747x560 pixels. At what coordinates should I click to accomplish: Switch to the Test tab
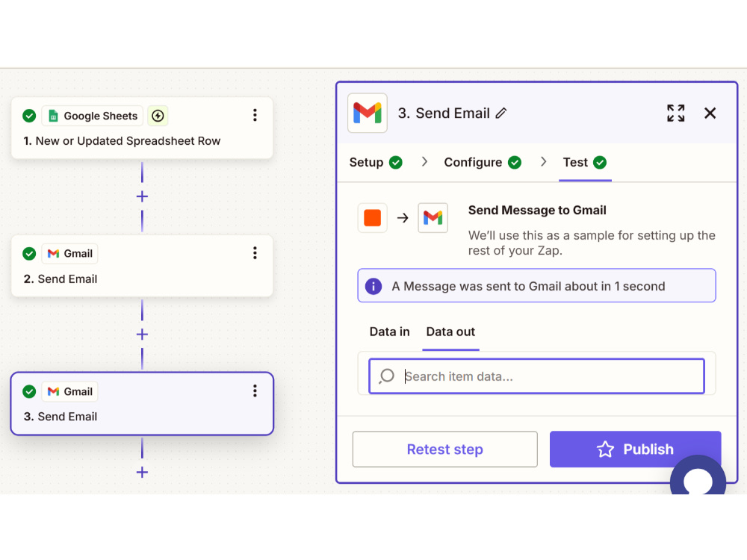click(585, 162)
